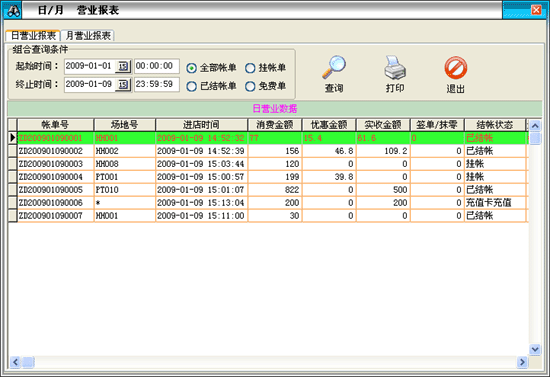
Task: Click the application icon in title bar
Action: coord(13,11)
